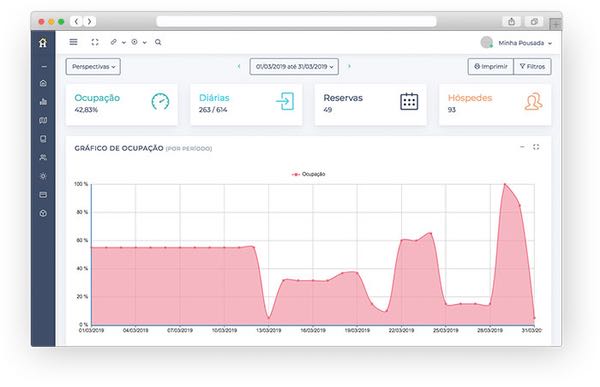Viewport: 600px width, 387px height.
Task: Click the sidebar collapse dash icon
Action: click(44, 67)
